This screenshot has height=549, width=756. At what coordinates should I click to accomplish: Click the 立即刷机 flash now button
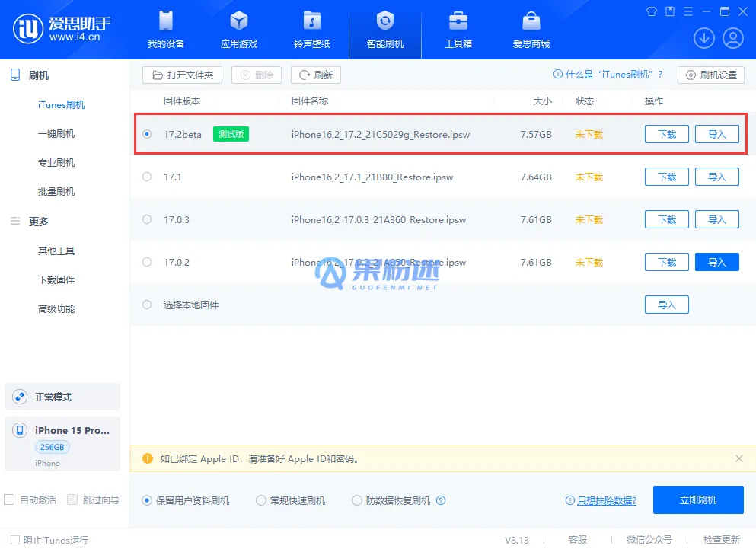pos(697,500)
